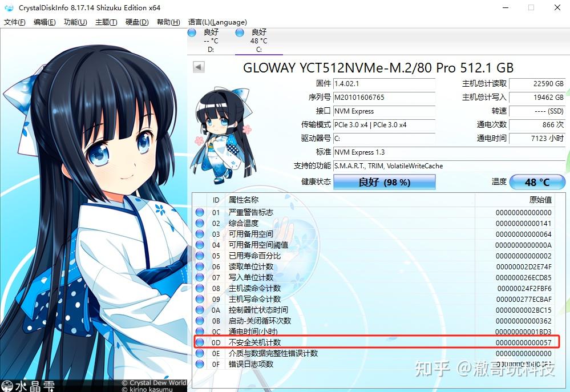This screenshot has height=392, width=570.
Task: Click the serial number field M20101606765
Action: tap(384, 98)
